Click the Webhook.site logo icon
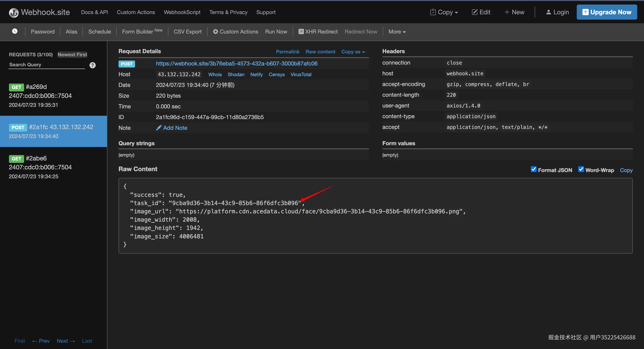644x349 pixels. coord(14,13)
